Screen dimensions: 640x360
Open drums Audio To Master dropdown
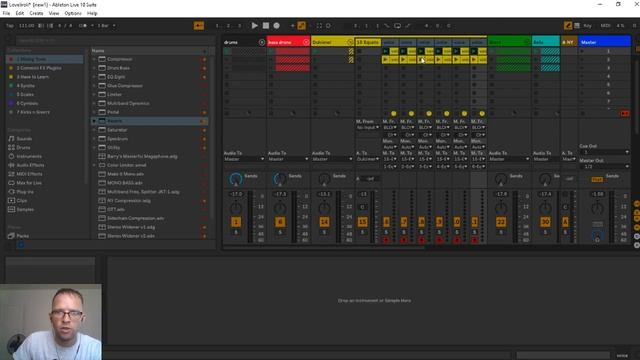click(x=244, y=159)
